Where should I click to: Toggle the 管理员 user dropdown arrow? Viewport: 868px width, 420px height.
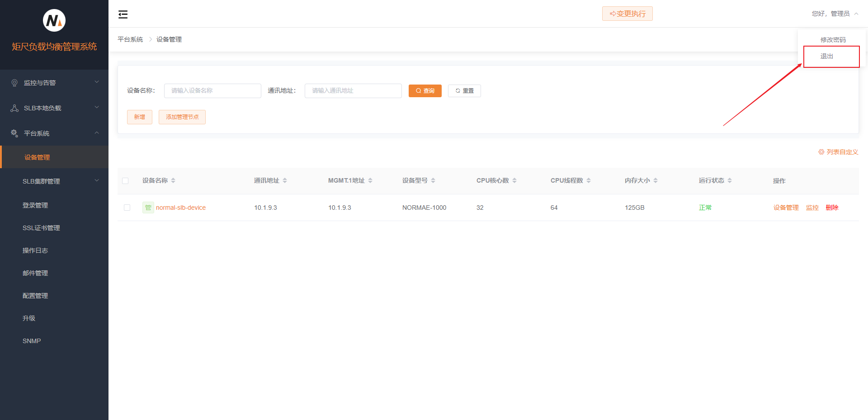click(856, 14)
